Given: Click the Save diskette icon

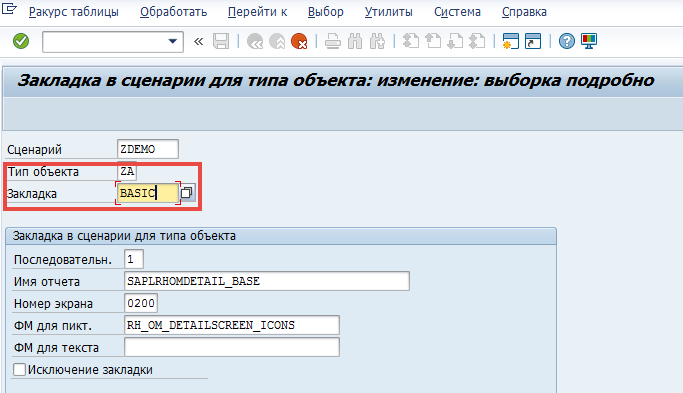Looking at the screenshot, I should tap(221, 41).
